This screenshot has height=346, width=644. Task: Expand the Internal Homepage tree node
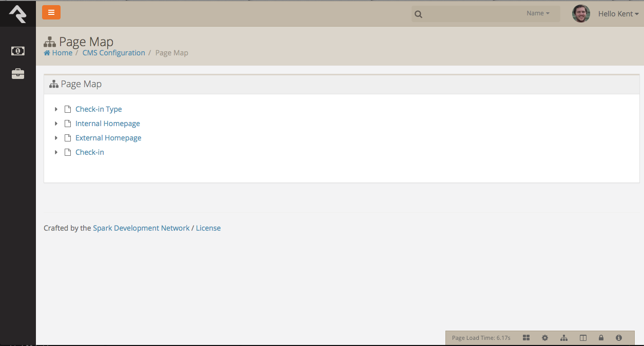tap(56, 124)
